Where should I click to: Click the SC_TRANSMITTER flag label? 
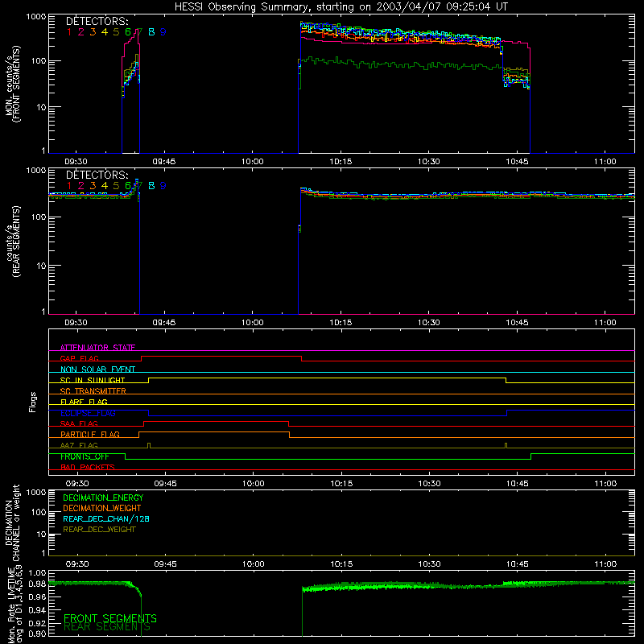click(x=93, y=390)
